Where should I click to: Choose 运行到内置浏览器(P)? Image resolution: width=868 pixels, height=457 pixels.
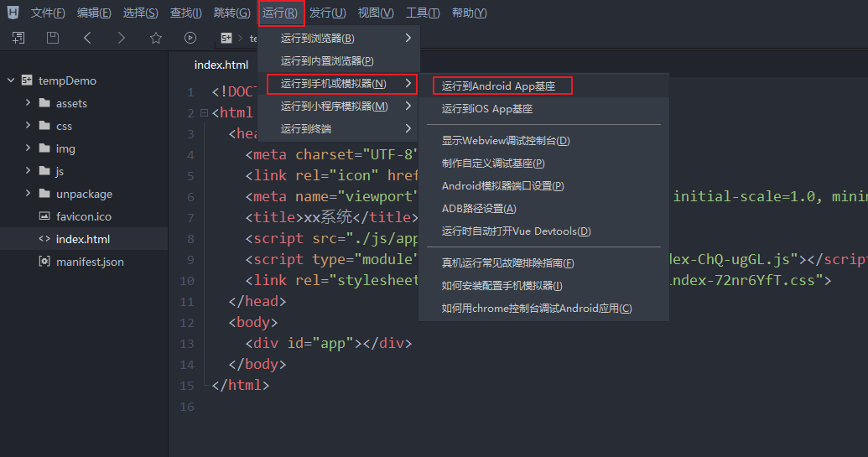(x=339, y=61)
